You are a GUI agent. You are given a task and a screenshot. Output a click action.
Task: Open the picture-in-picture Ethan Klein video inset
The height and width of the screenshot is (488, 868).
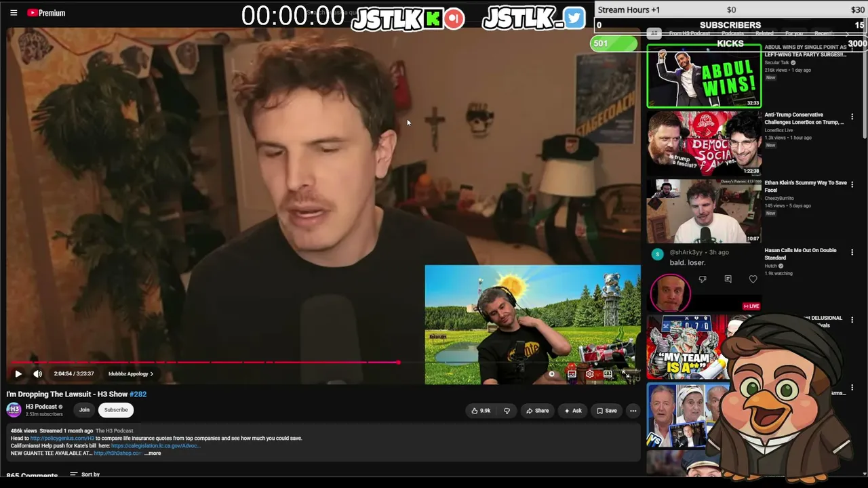coord(533,325)
